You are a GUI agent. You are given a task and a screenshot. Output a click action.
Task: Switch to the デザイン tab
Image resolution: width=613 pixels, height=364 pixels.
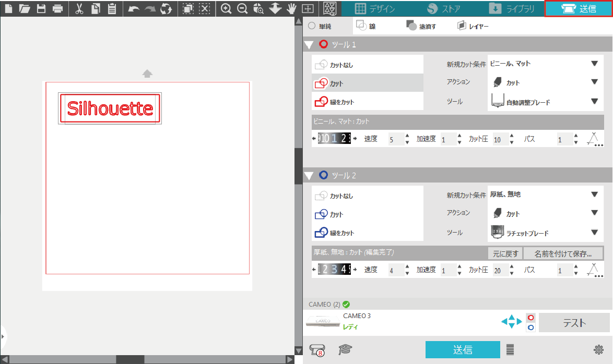coord(374,9)
